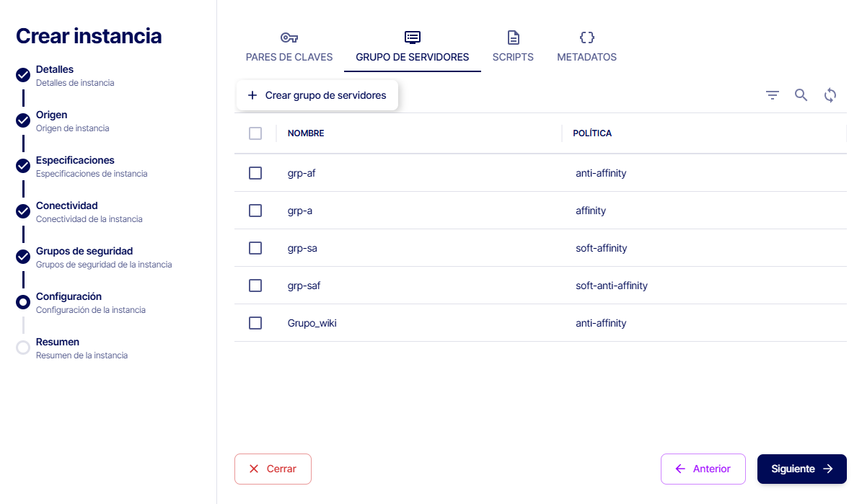Open the Metadatos tab
Image resolution: width=862 pixels, height=504 pixels.
(586, 57)
